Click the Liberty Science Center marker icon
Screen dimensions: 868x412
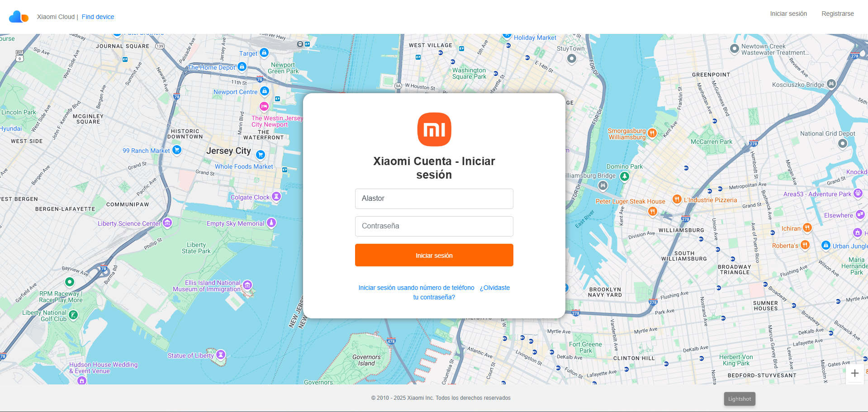tap(167, 223)
